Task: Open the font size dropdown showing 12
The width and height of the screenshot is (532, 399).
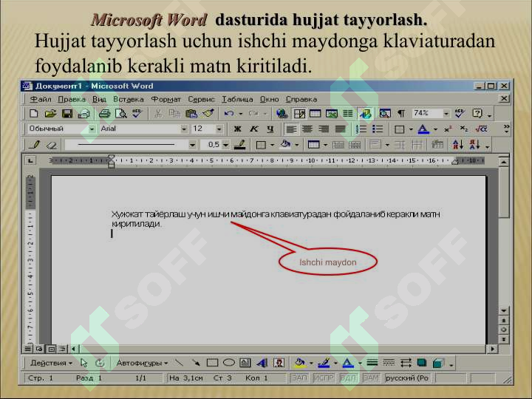Action: pos(219,129)
